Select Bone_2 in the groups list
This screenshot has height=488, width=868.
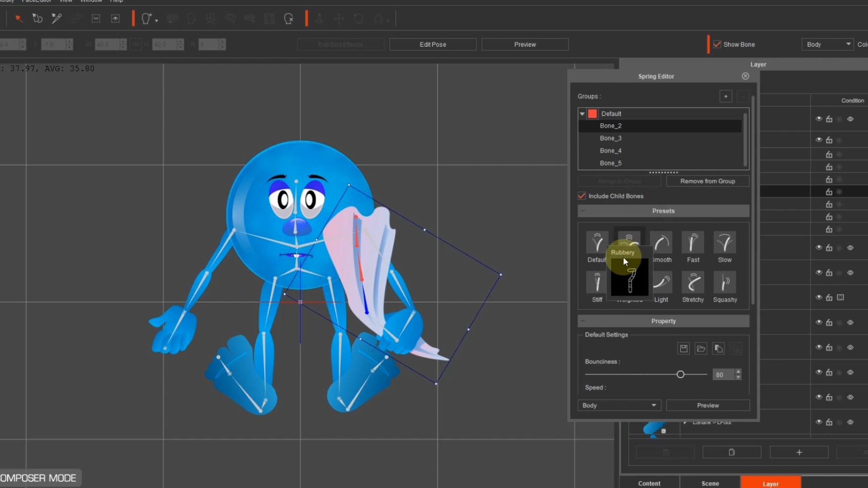[660, 126]
